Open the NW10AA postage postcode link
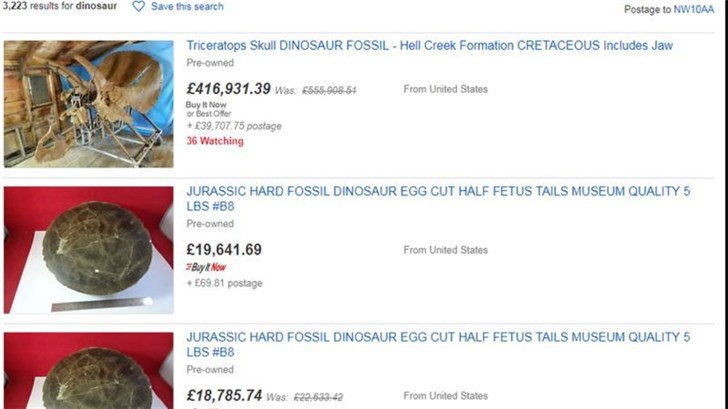This screenshot has height=409, width=728. tap(694, 10)
